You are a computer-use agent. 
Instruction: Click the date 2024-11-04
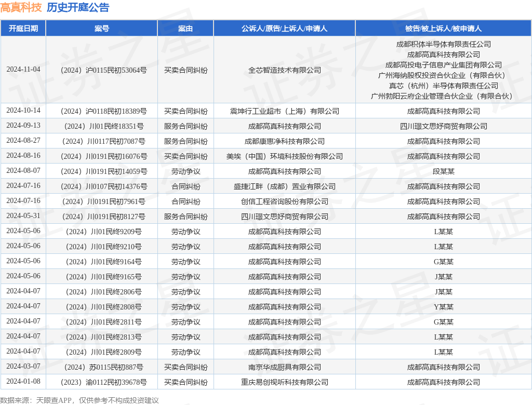23,70
